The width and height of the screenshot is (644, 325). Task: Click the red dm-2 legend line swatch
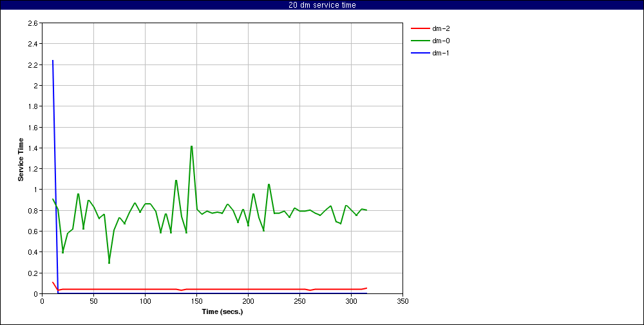pos(420,29)
